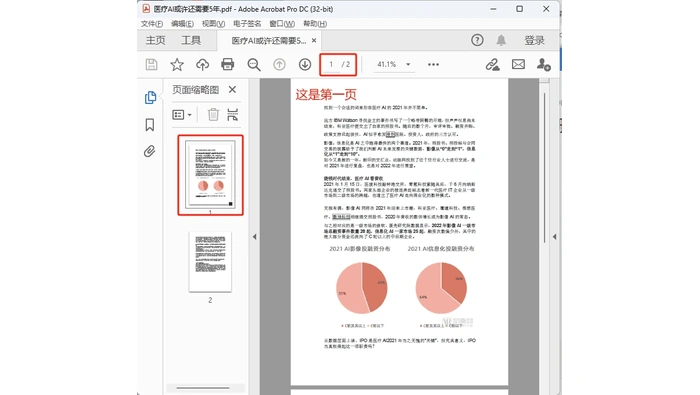Open the attachments paperclip panel

click(x=150, y=151)
